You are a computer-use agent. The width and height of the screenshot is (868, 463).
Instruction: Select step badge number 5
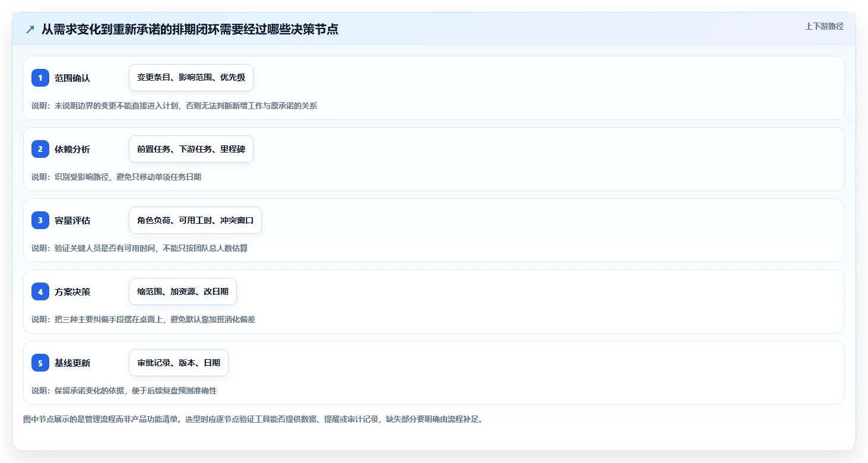click(40, 363)
